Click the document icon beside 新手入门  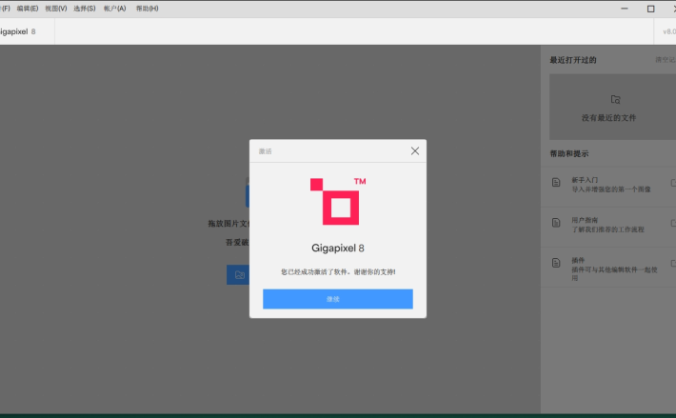click(x=556, y=182)
